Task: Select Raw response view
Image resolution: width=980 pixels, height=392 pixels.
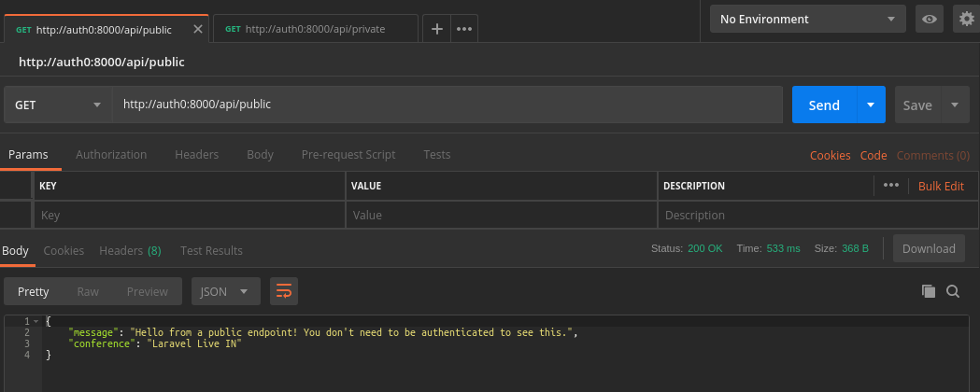Action: 88,291
